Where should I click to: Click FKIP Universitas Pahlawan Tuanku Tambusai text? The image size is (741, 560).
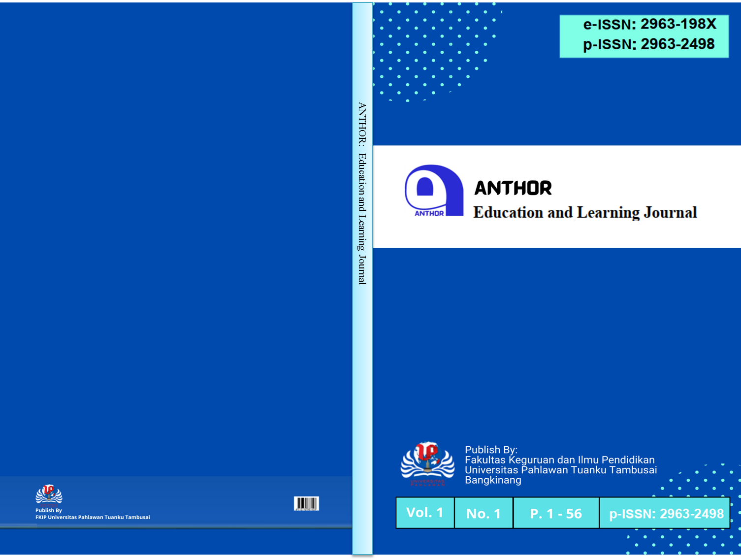(x=93, y=517)
